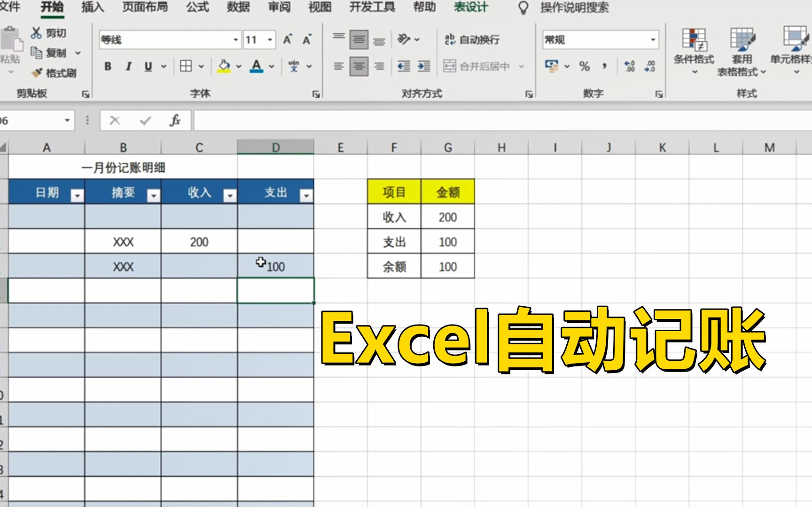The width and height of the screenshot is (812, 508).
Task: Activate the Format Painter brush
Action: pyautogui.click(x=37, y=73)
